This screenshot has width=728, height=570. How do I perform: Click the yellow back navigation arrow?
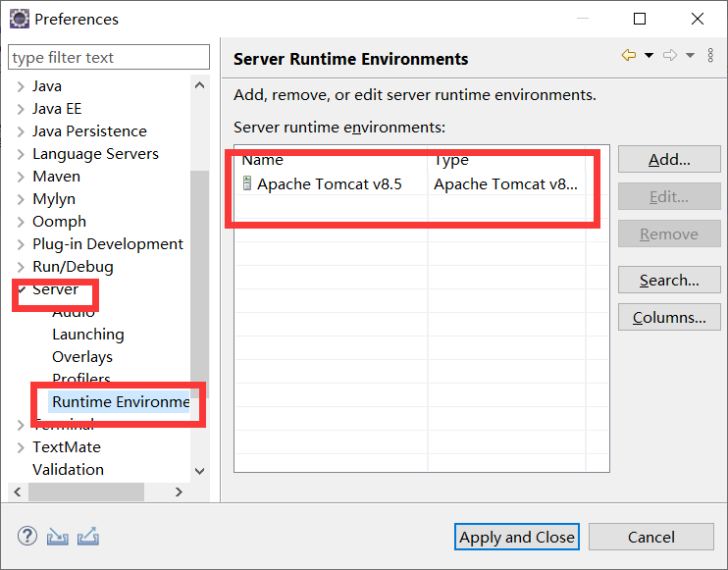point(628,56)
